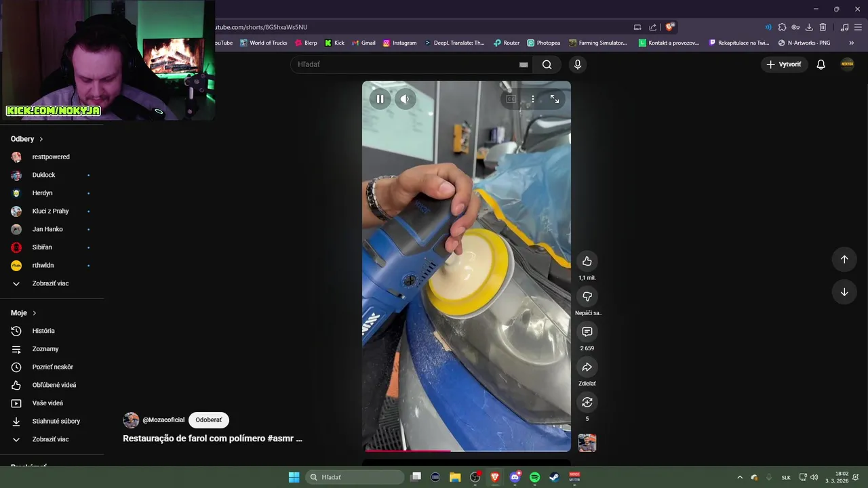Open World of Trucks bookmark
Image resolution: width=868 pixels, height=488 pixels.
click(264, 43)
